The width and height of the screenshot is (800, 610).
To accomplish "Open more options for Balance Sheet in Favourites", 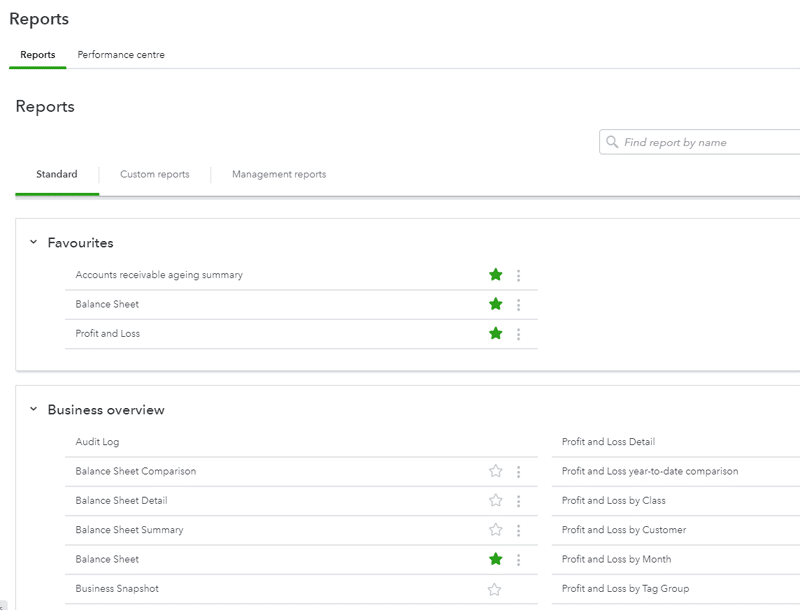I will click(518, 305).
